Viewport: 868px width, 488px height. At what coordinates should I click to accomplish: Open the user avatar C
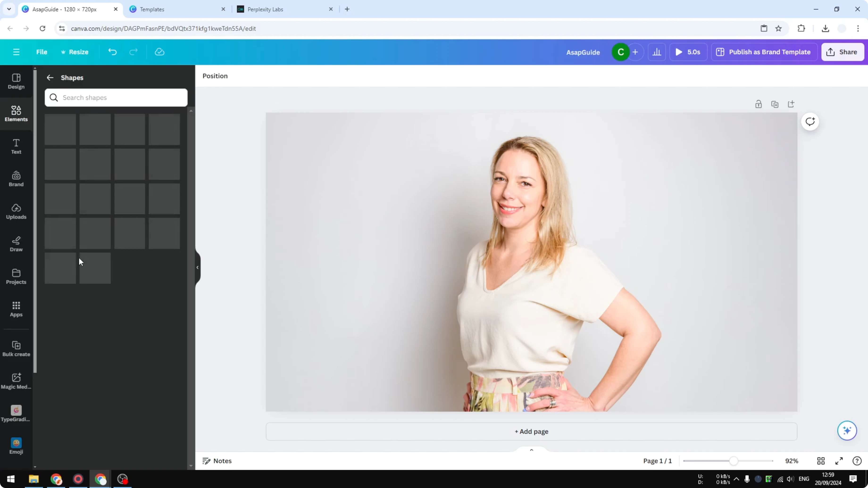click(621, 52)
